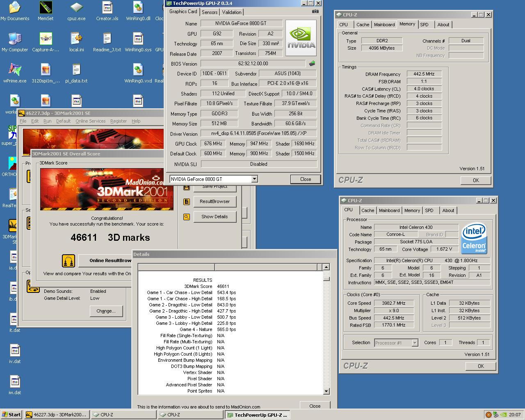Viewport: 525px width, 420px height.
Task: Select WinRing0.vxd file icon
Action: click(138, 73)
